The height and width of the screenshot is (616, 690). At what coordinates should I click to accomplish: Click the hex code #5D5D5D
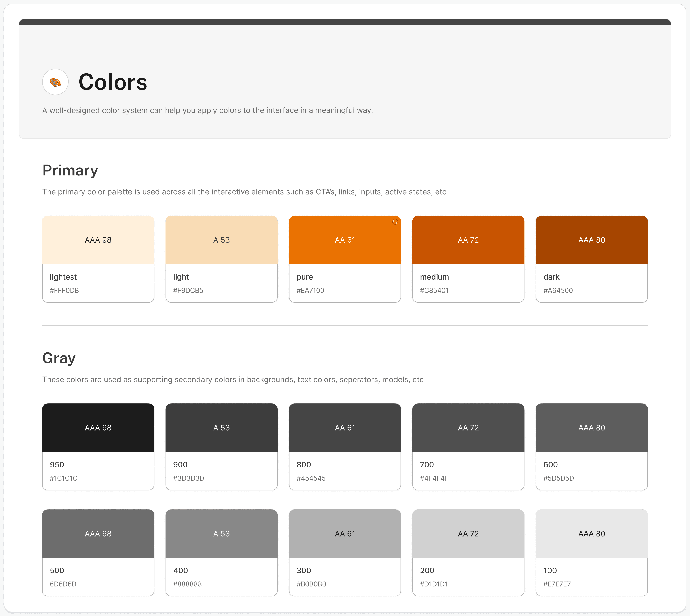559,478
